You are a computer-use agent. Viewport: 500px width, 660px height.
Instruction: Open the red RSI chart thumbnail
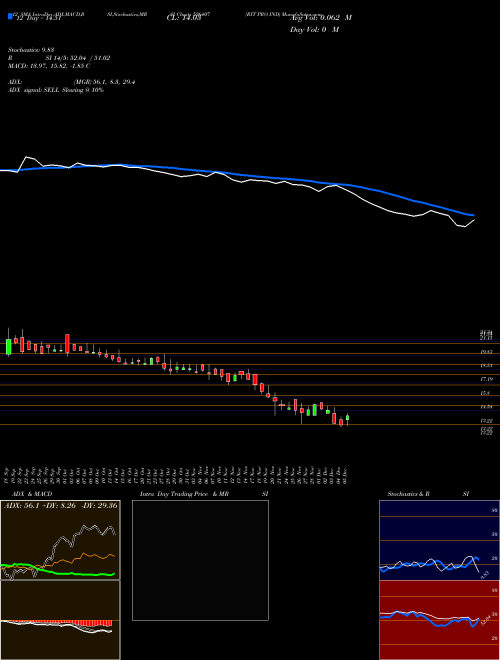tap(439, 620)
